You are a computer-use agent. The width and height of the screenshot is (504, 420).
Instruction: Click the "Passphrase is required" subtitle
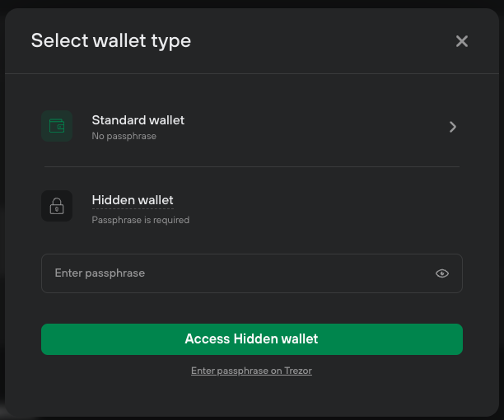(140, 220)
